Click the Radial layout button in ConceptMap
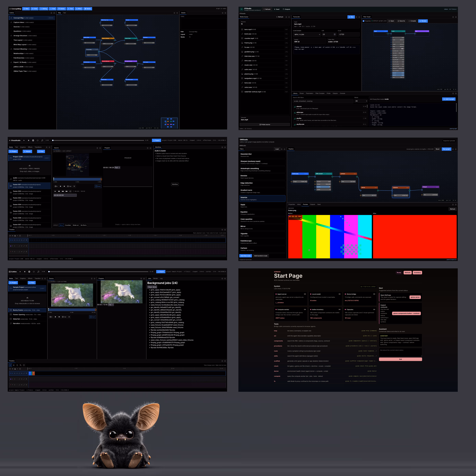Screen dimensions: 476x476 coord(87,9)
